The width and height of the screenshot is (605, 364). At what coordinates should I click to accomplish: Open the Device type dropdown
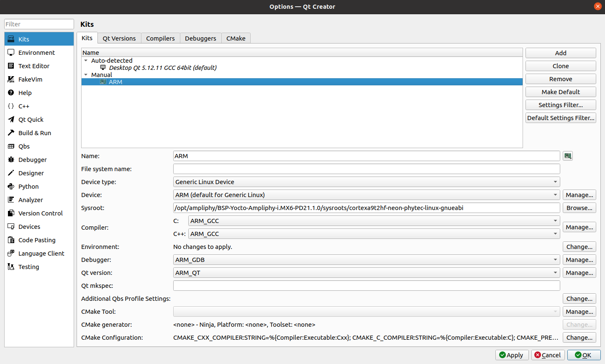point(367,182)
